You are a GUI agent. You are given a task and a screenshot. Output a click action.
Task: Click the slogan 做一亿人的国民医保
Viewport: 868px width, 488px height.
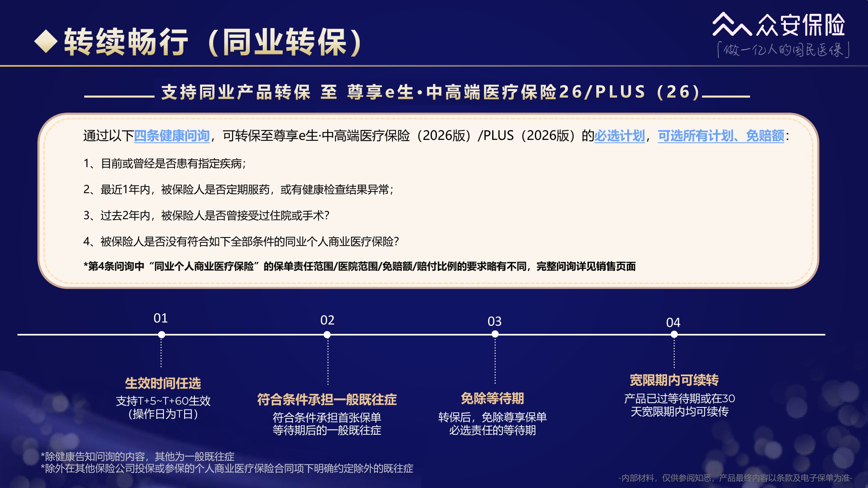point(783,50)
